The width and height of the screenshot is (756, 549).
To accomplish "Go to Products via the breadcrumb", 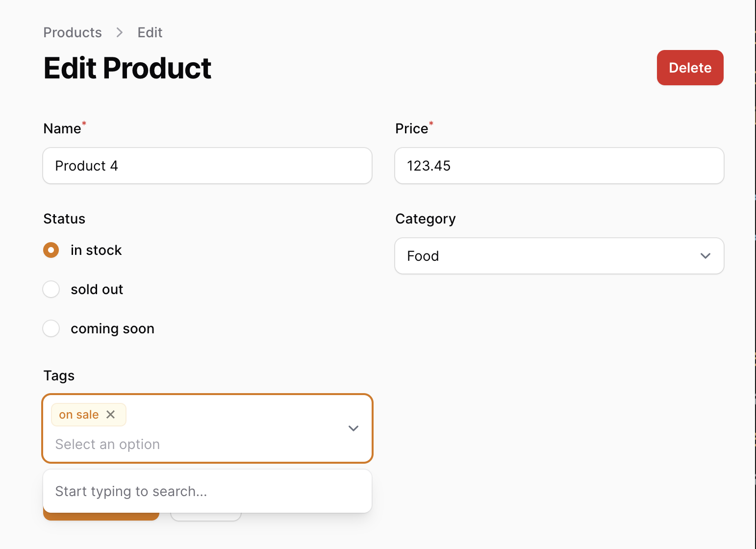I will 73,32.
